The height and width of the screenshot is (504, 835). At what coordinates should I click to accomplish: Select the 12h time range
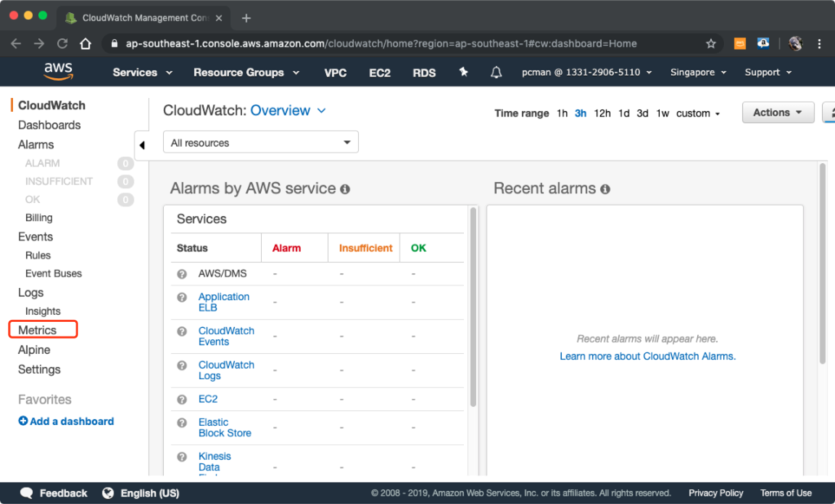pos(603,113)
